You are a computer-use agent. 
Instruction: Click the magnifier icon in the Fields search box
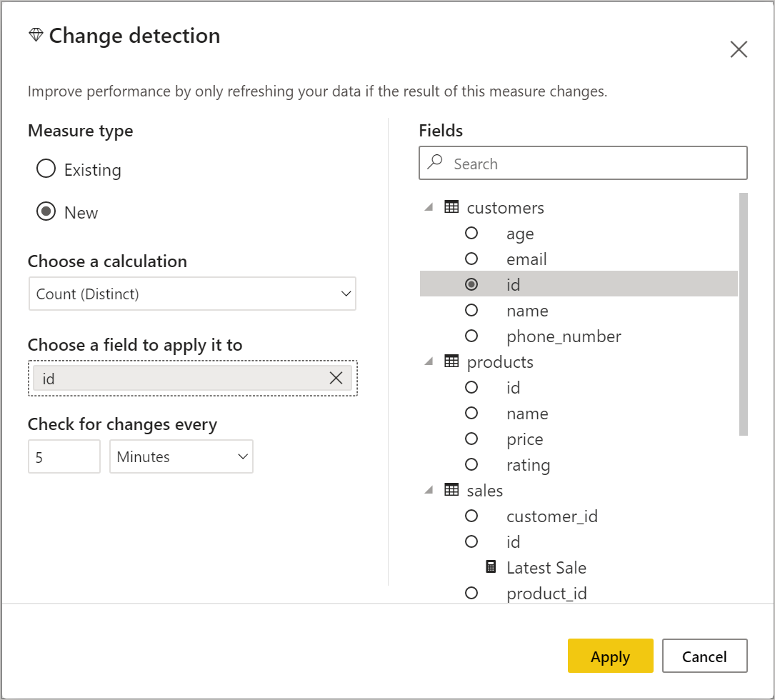point(434,163)
